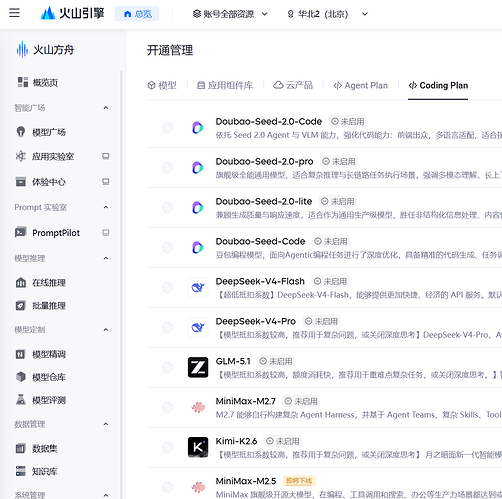Click the 批量推理 sidebar icon

(x=21, y=305)
